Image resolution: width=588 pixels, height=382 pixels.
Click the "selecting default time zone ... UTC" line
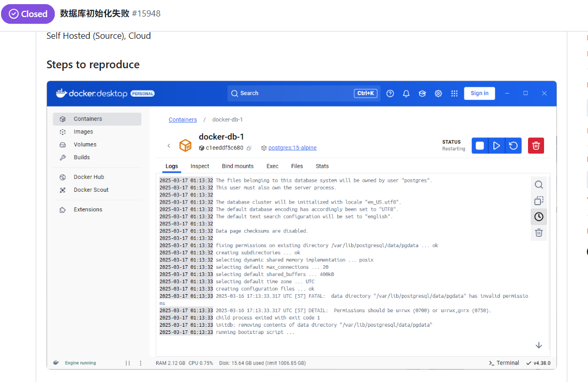tap(265, 282)
